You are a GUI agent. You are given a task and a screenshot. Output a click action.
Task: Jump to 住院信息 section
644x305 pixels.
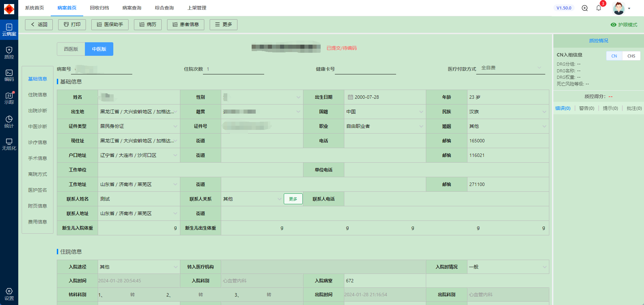click(38, 95)
